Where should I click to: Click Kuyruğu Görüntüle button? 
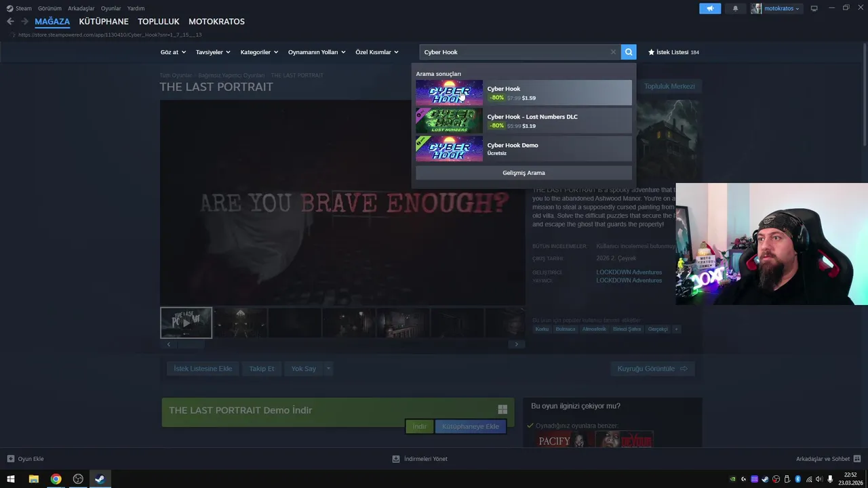pyautogui.click(x=652, y=369)
